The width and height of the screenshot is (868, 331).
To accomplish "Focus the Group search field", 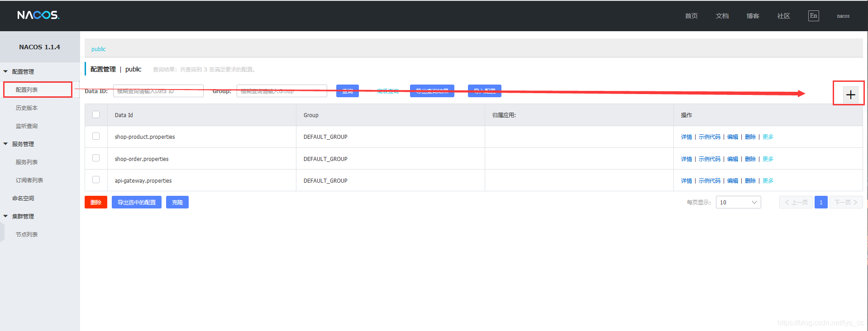I will click(282, 91).
